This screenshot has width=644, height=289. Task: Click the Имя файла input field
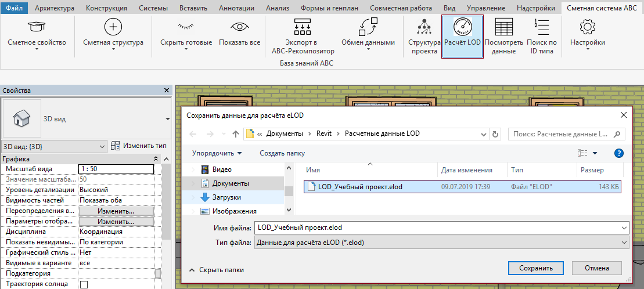[441, 227]
